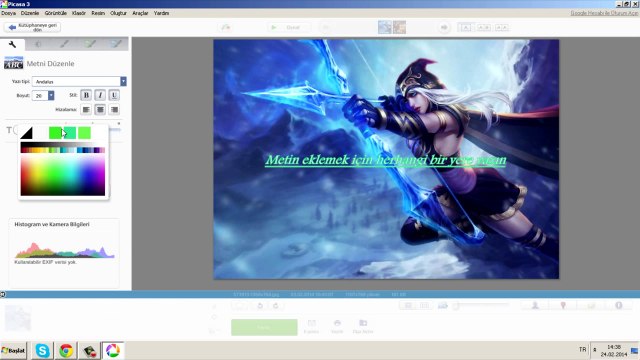This screenshot has height=360, width=640.
Task: Open the tags panel icon
Action: pos(591,305)
